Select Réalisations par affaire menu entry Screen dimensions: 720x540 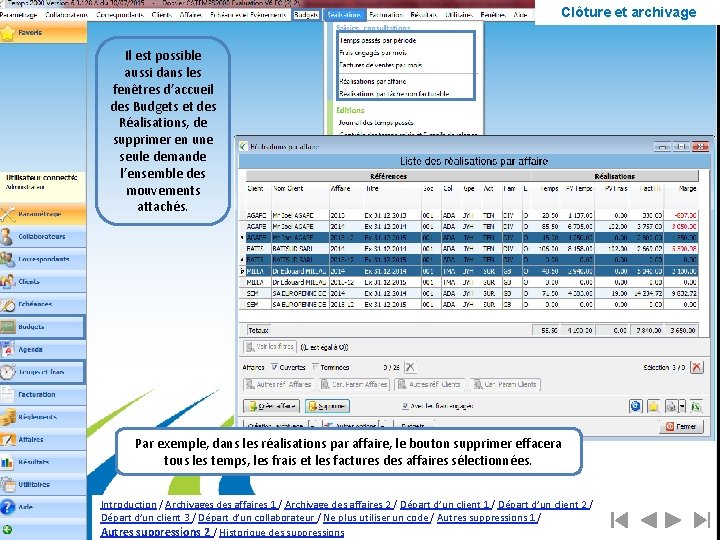(372, 81)
